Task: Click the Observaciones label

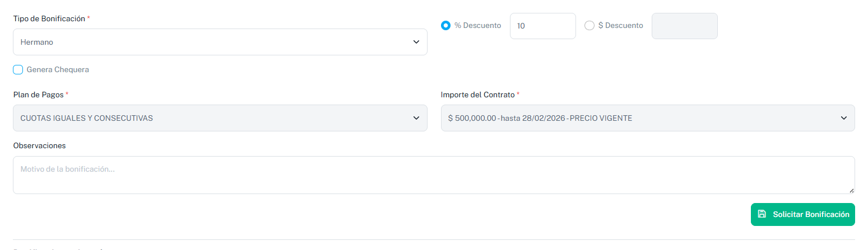Action: coord(39,145)
